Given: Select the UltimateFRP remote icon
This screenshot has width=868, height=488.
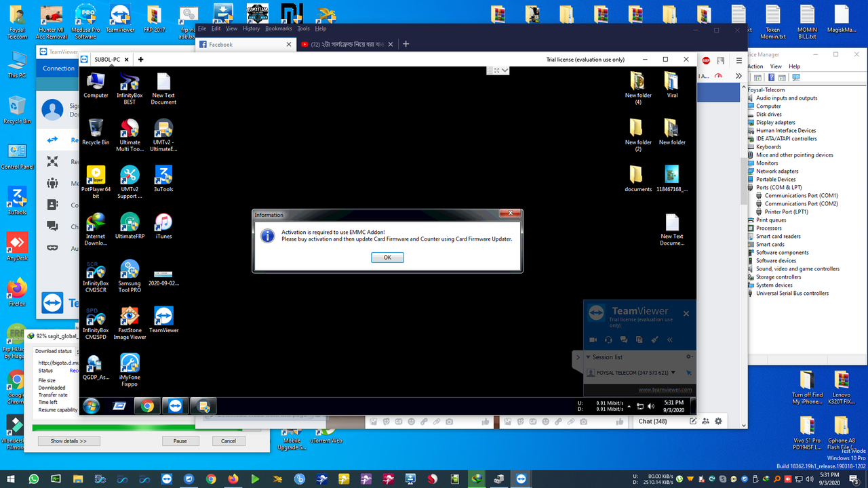Looking at the screenshot, I should pyautogui.click(x=130, y=226).
